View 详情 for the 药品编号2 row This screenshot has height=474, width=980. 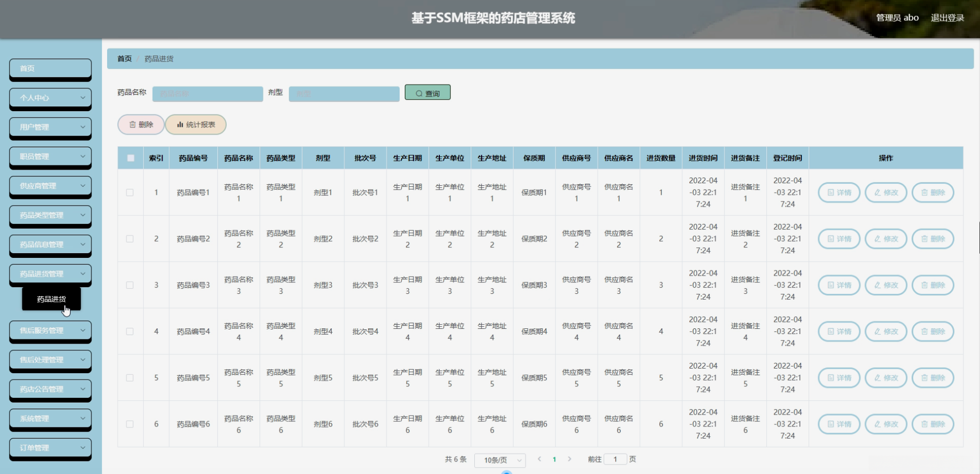pyautogui.click(x=839, y=239)
